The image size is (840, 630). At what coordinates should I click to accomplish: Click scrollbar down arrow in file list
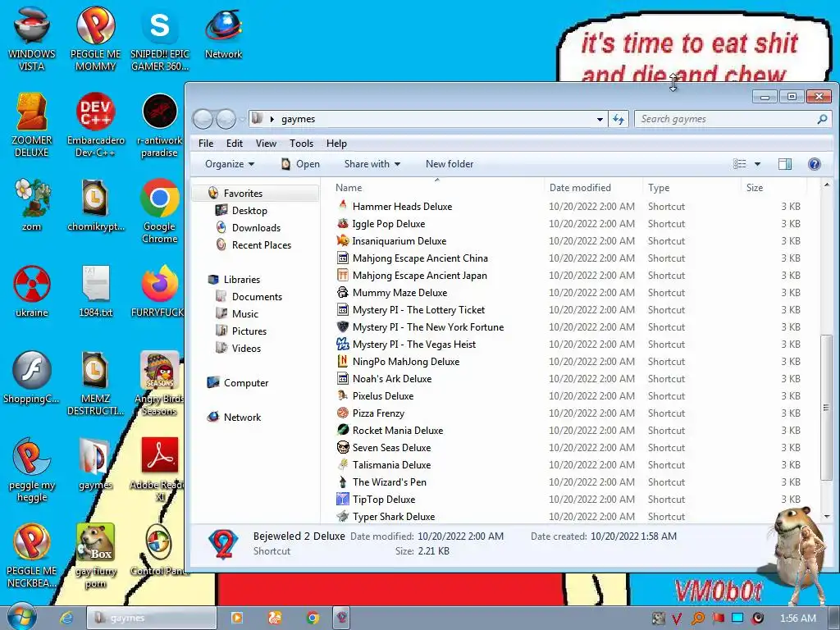[827, 517]
